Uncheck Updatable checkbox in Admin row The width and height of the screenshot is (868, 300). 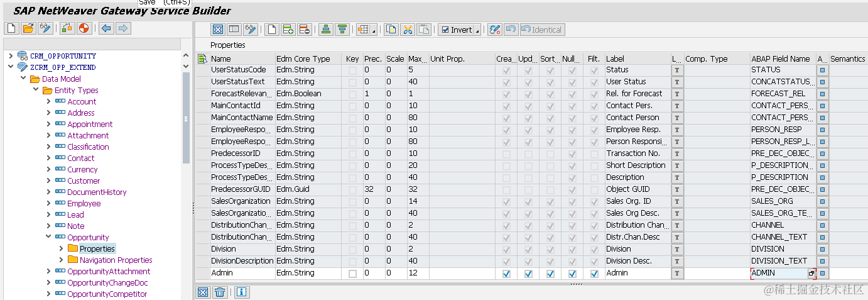tap(528, 274)
